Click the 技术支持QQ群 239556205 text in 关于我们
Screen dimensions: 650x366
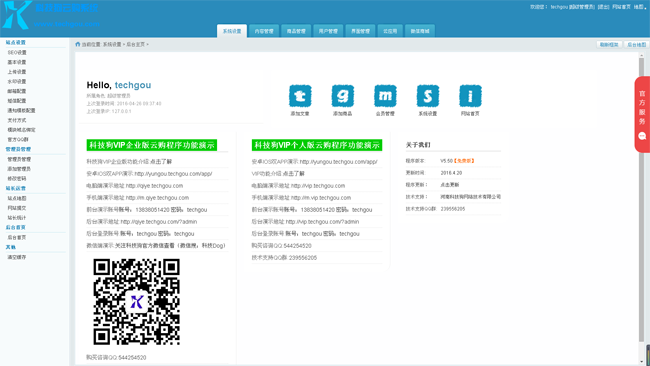(x=435, y=209)
